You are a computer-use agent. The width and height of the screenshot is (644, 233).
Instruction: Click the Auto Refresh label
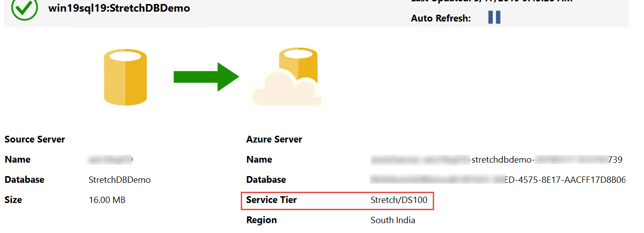(x=441, y=18)
